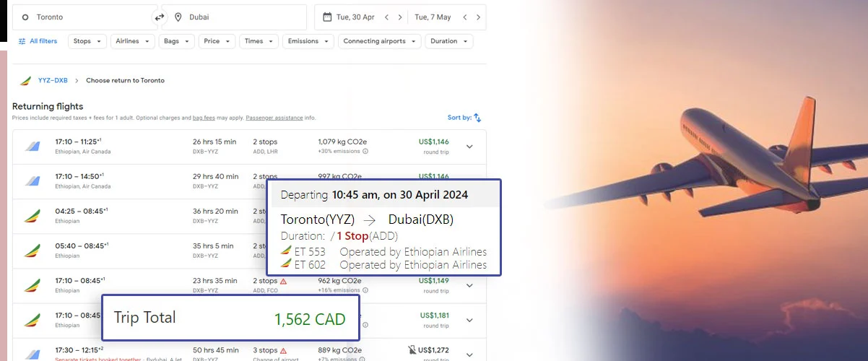Click the 36 hrs 20 min duration
This screenshot has height=361, width=868.
(x=215, y=211)
